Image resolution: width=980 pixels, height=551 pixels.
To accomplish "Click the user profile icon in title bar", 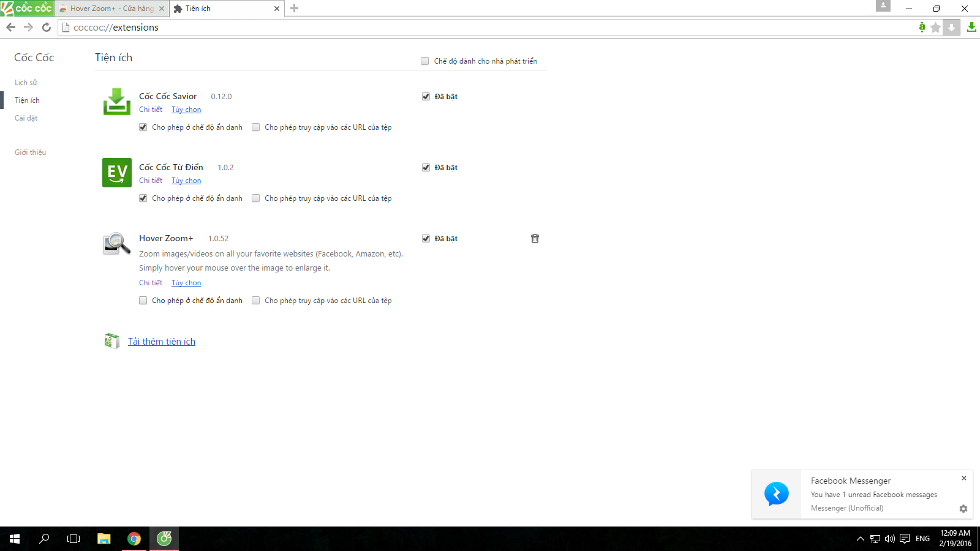I will (x=883, y=6).
